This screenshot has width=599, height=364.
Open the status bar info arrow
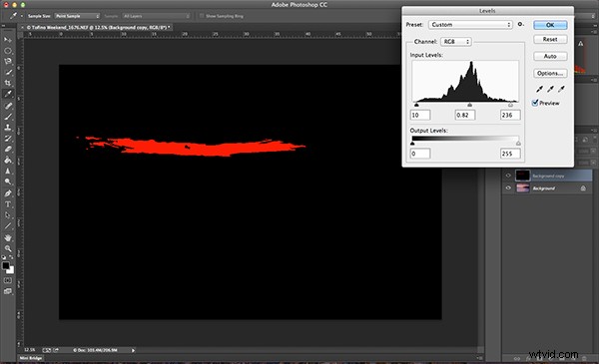click(133, 350)
